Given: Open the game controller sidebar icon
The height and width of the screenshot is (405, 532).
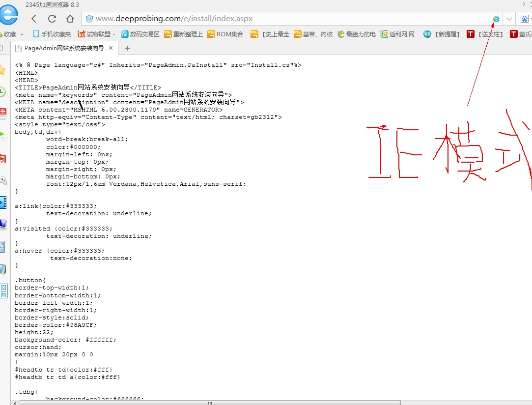Looking at the screenshot, I should [x=3, y=180].
